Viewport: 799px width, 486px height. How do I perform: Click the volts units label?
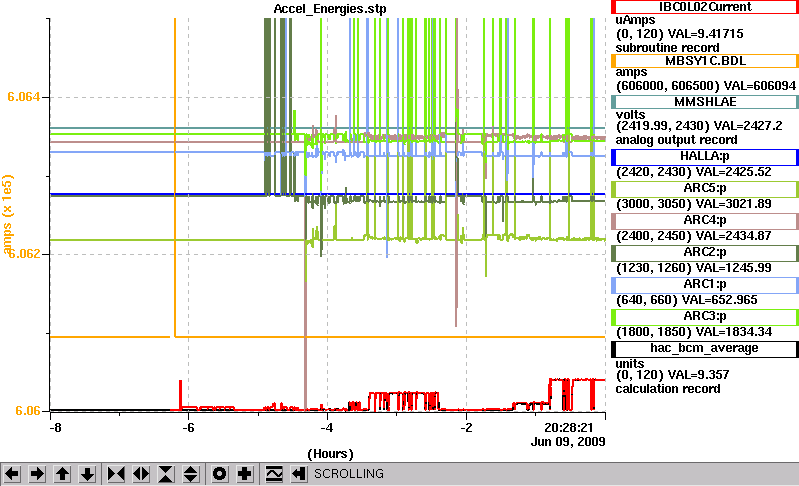[x=630, y=115]
